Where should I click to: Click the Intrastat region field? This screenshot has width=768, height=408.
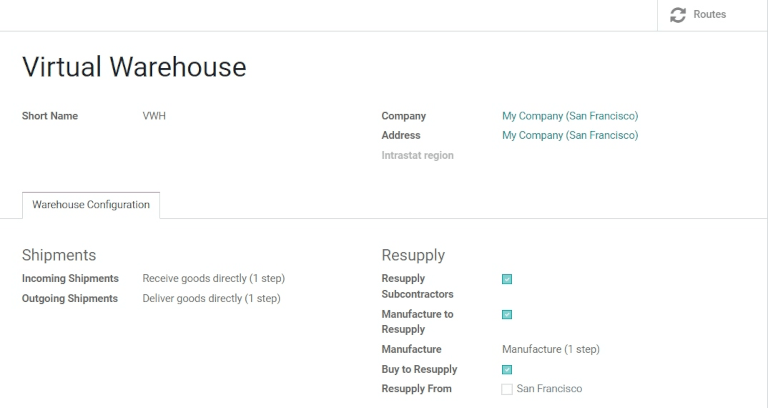[x=570, y=156]
